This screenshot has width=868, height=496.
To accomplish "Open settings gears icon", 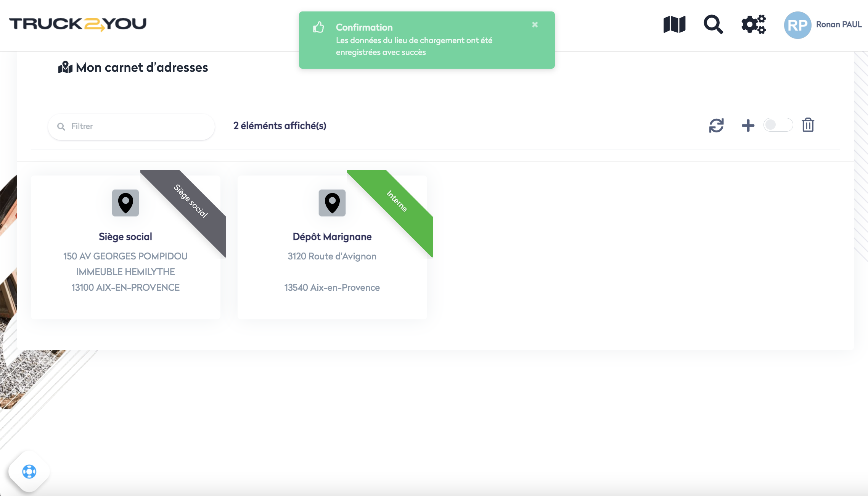I will click(753, 24).
